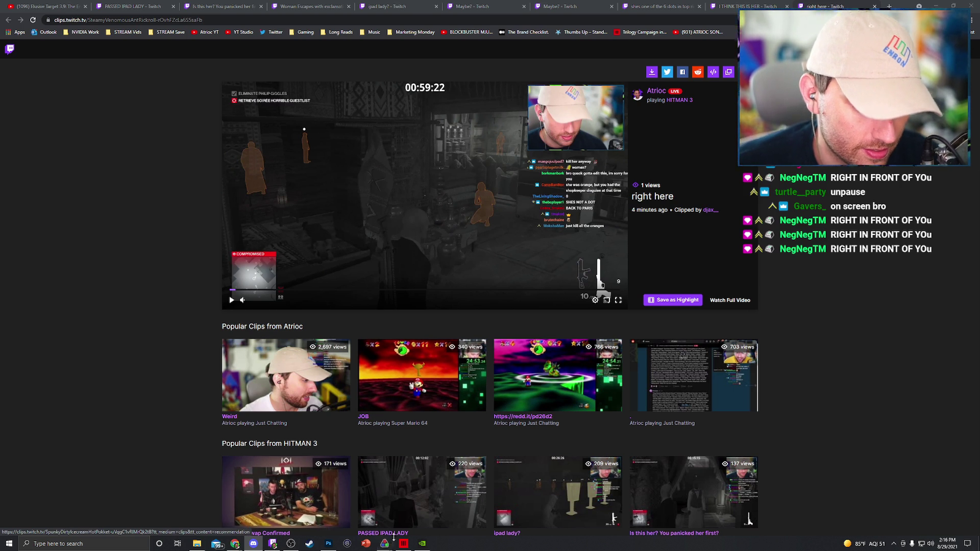Viewport: 980px width, 551px height.
Task: Show hidden system tray icons
Action: click(894, 543)
